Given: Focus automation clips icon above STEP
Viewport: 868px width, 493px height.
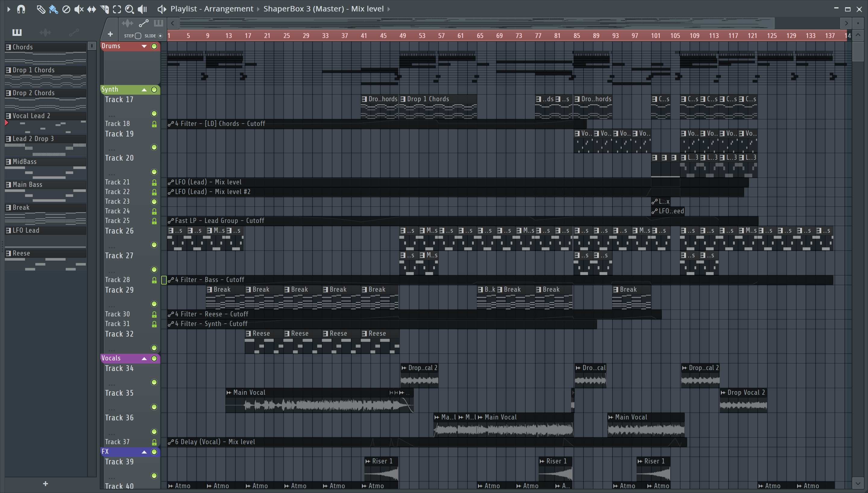Looking at the screenshot, I should [x=143, y=24].
